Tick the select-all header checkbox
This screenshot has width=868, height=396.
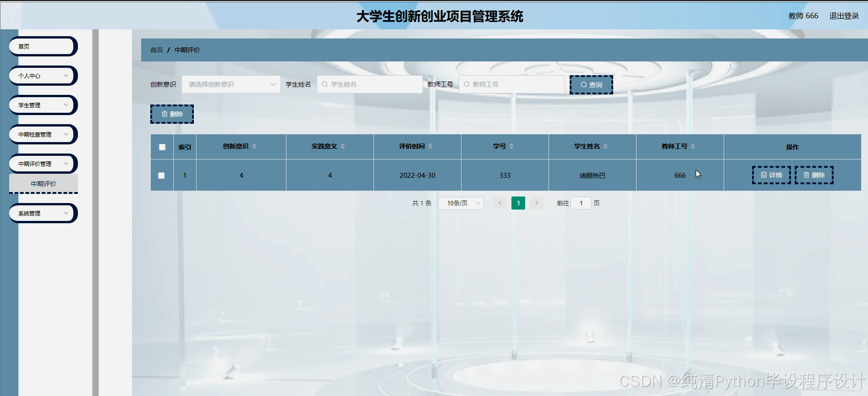(162, 147)
